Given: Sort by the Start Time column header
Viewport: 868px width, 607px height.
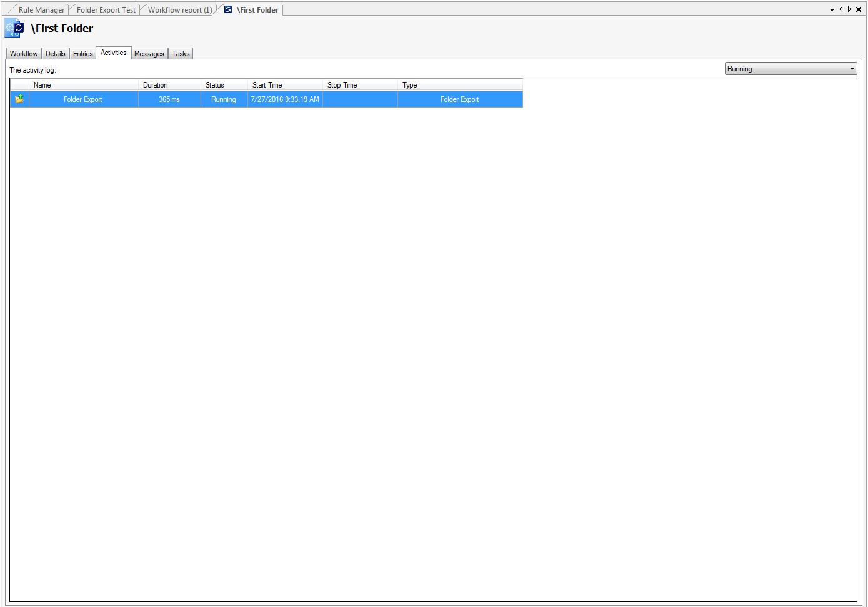Looking at the screenshot, I should pyautogui.click(x=285, y=85).
